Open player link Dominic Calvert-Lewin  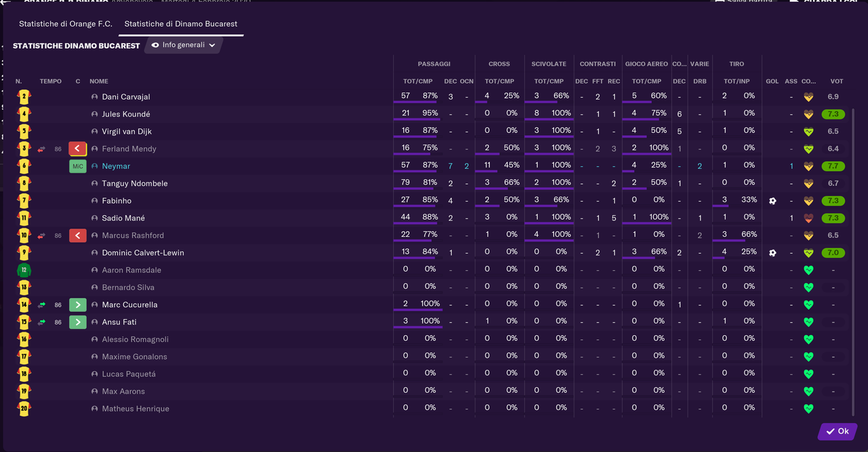(x=143, y=252)
